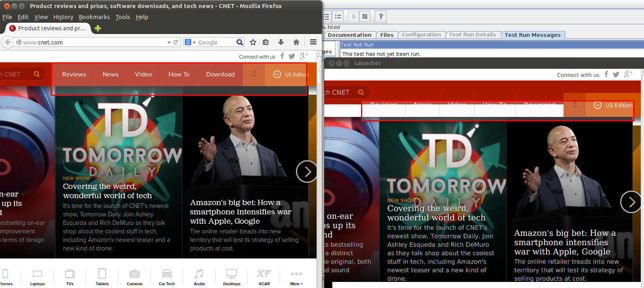The height and width of the screenshot is (288, 644).
Task: Click the next-slide arrow in Firefox carousel
Action: 307,172
